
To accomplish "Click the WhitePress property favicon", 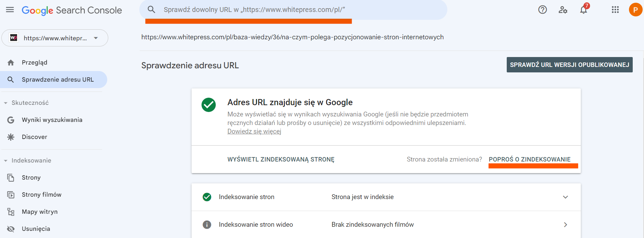I will pyautogui.click(x=14, y=38).
